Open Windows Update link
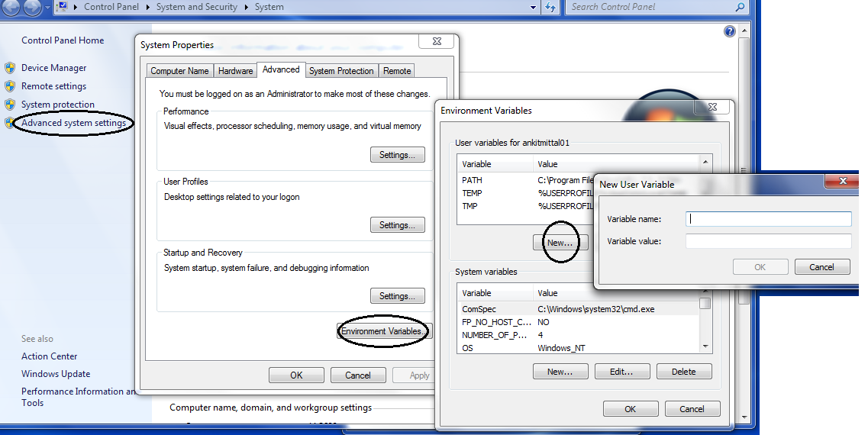Image resolution: width=868 pixels, height=435 pixels. pos(56,374)
